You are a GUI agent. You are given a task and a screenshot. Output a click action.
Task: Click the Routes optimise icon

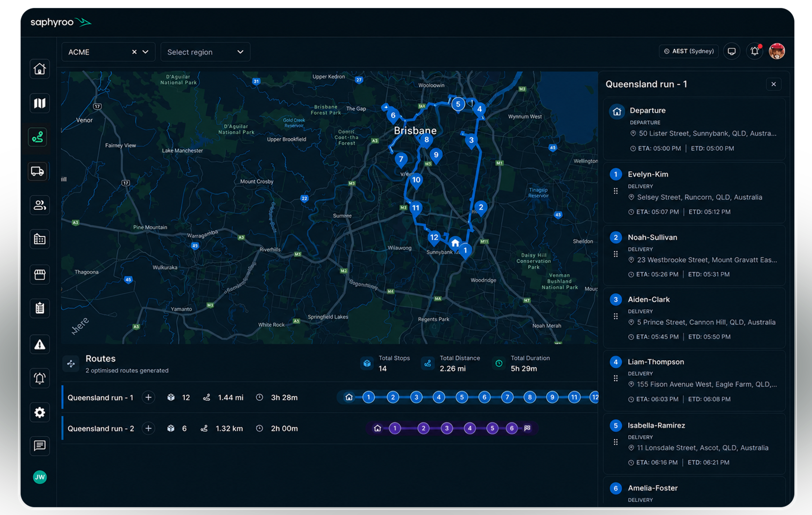(x=71, y=364)
